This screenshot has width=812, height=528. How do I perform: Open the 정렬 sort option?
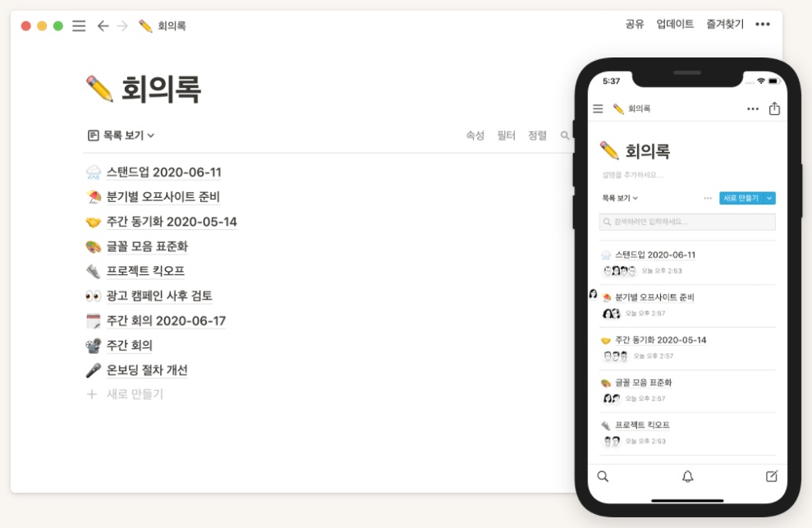click(537, 135)
